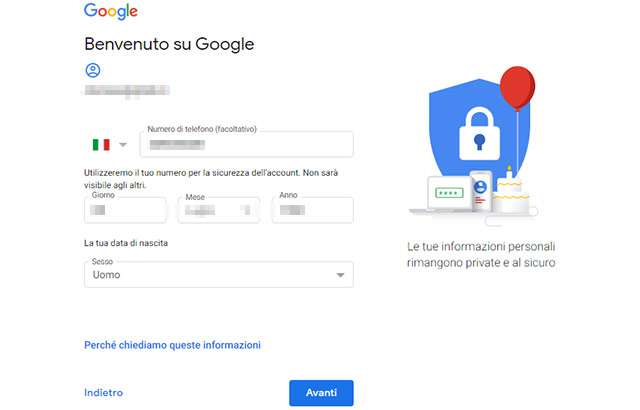Click the birthday cake illustration
640x410 pixels.
511,192
